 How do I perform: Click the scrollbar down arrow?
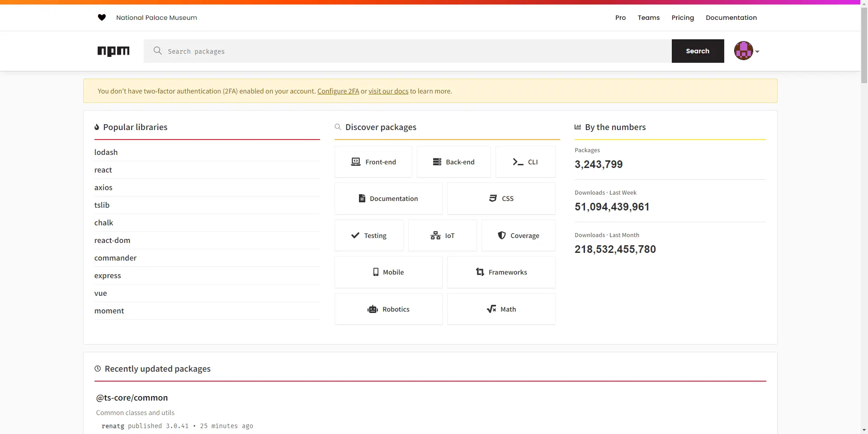coord(864,430)
